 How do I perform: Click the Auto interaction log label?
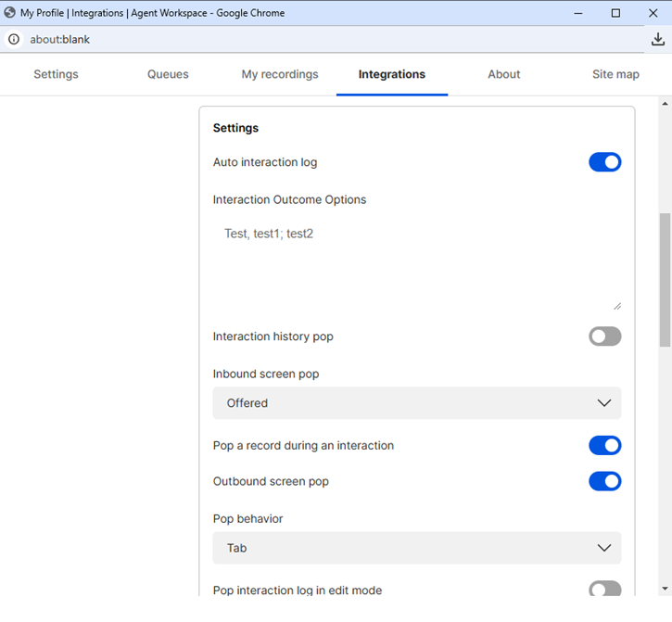tap(265, 162)
